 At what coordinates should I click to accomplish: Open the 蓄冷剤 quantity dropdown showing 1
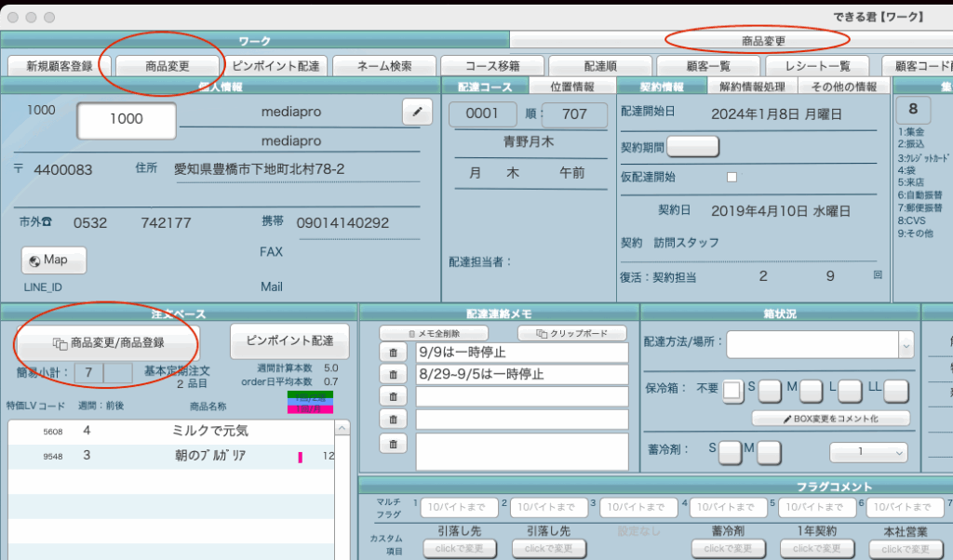tap(868, 452)
